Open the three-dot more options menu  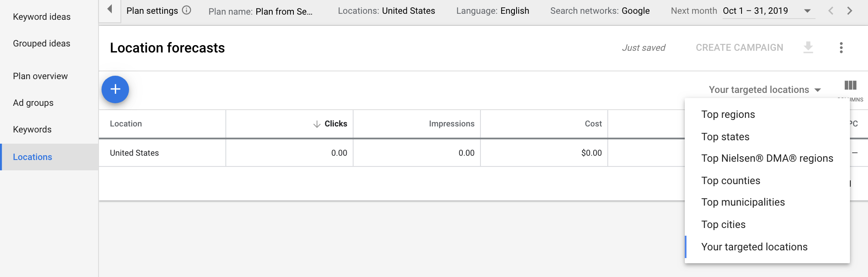click(841, 47)
